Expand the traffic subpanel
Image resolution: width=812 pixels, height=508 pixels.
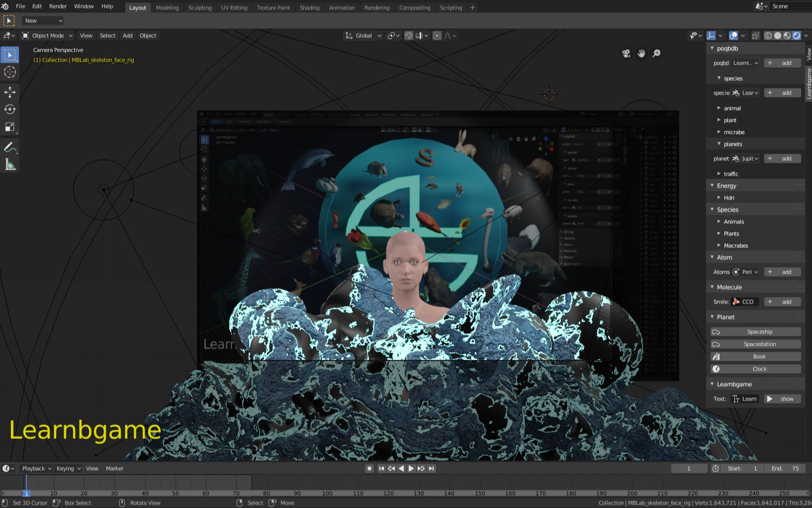click(x=719, y=174)
